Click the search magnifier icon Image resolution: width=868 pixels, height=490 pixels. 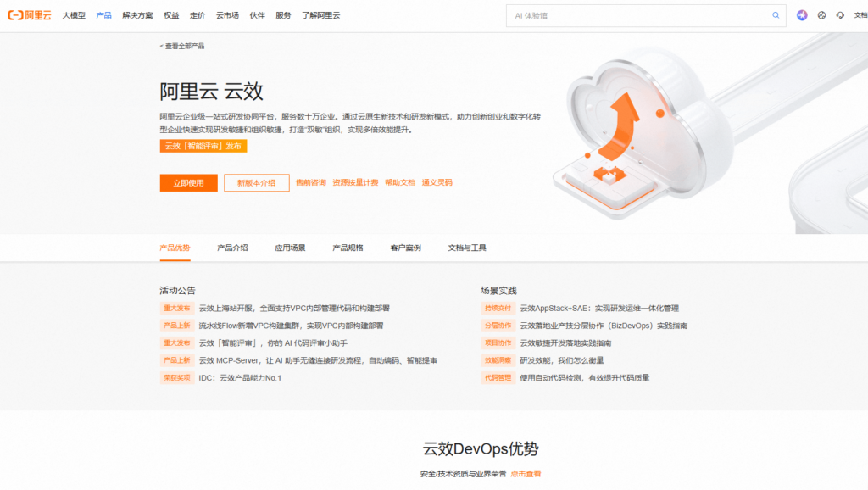(776, 14)
